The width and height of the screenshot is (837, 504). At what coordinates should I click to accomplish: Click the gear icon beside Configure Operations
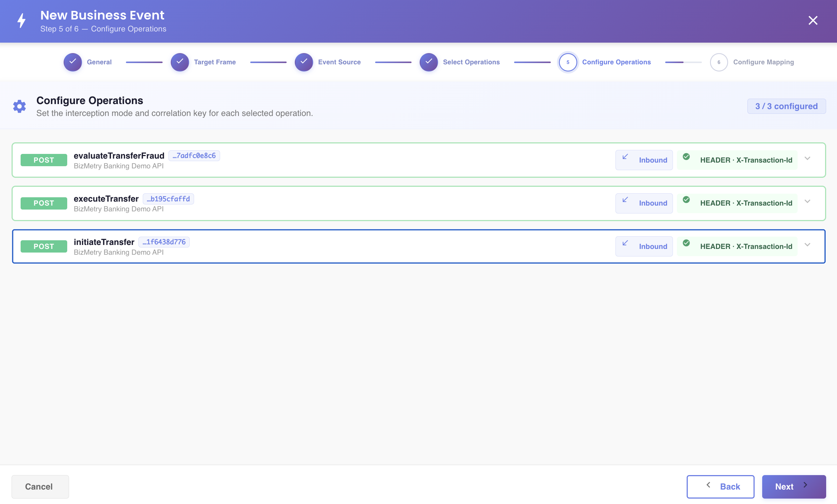pyautogui.click(x=20, y=106)
